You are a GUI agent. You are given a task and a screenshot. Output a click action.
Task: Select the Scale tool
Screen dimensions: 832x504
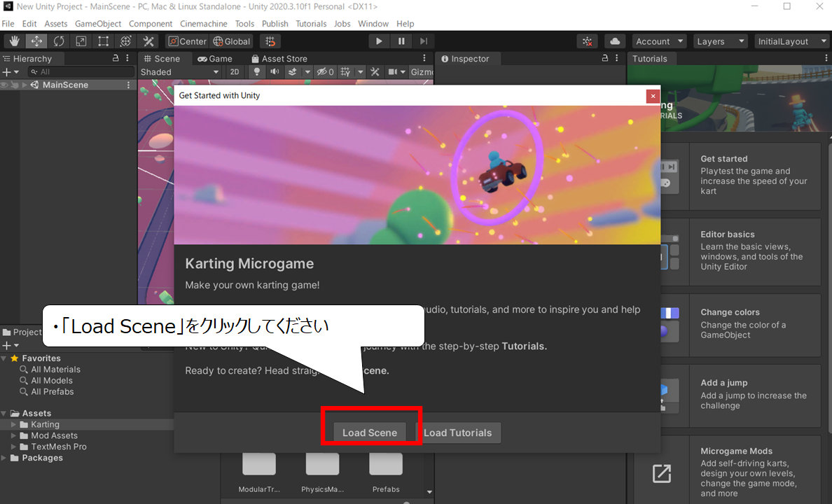(81, 41)
